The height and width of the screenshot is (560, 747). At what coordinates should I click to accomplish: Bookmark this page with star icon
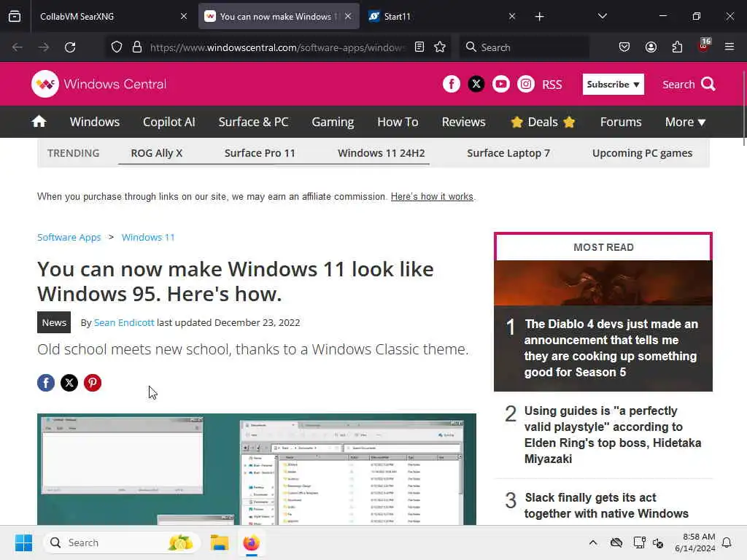pos(440,47)
